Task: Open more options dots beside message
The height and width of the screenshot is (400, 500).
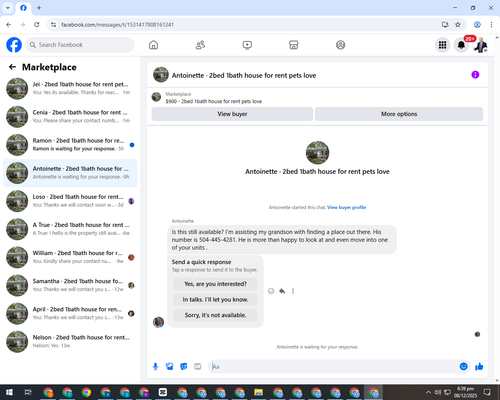Action: [x=293, y=291]
